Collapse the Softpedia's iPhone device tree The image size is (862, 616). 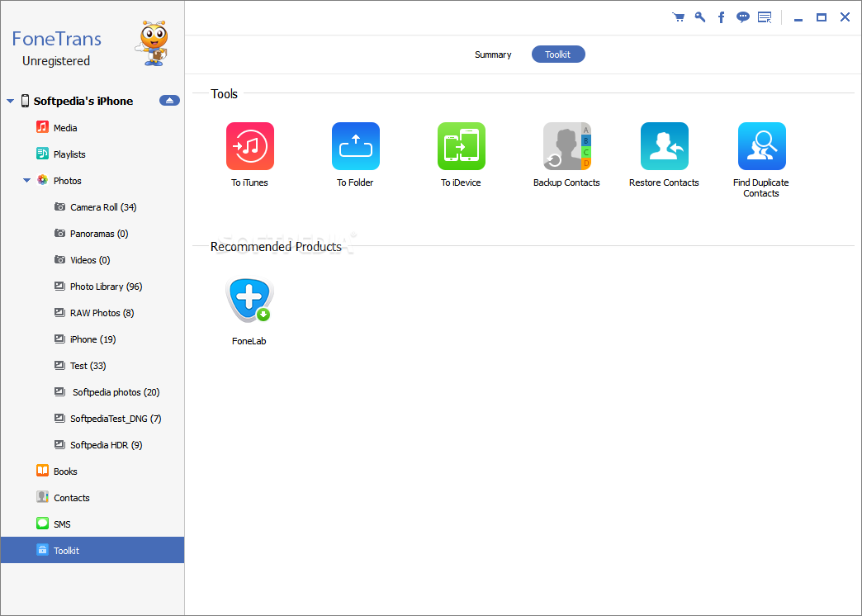pyautogui.click(x=10, y=102)
